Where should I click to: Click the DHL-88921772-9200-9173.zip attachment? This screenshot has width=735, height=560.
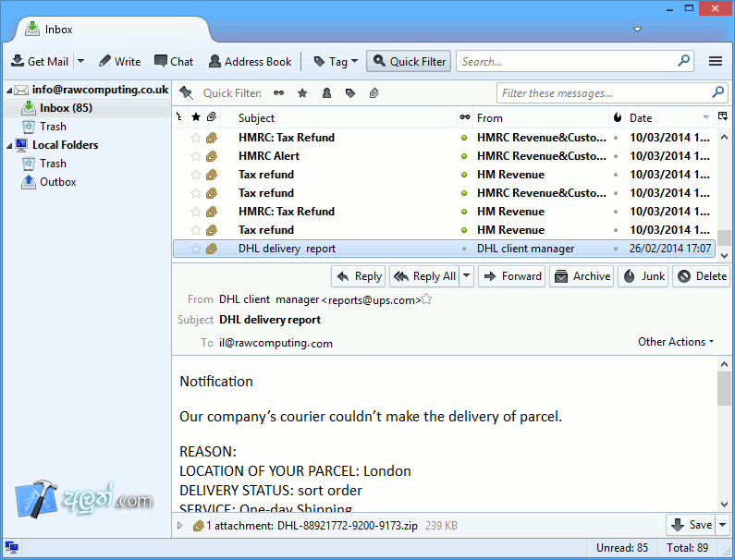pyautogui.click(x=347, y=526)
